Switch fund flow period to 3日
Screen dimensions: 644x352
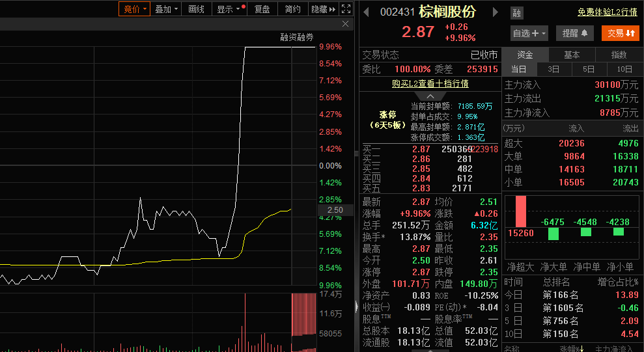[x=553, y=70]
